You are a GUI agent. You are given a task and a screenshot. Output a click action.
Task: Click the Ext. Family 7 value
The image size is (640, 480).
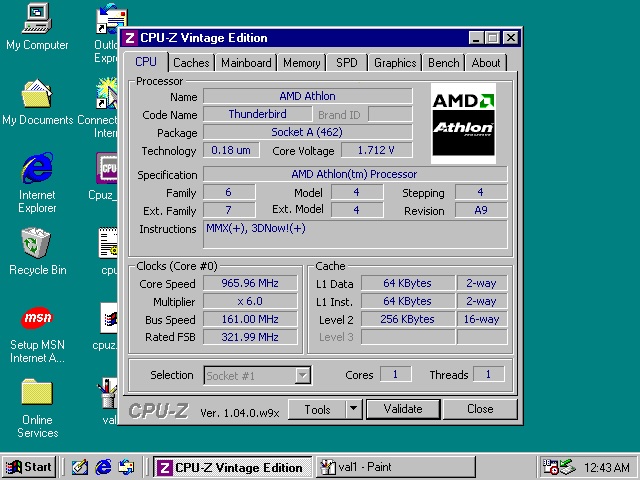pyautogui.click(x=229, y=210)
